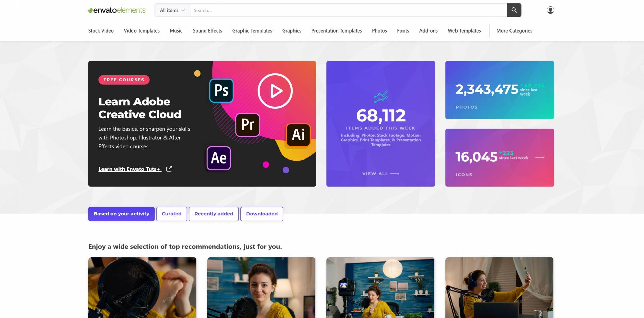Switch to the Curated tab
The image size is (644, 318).
[x=172, y=214]
